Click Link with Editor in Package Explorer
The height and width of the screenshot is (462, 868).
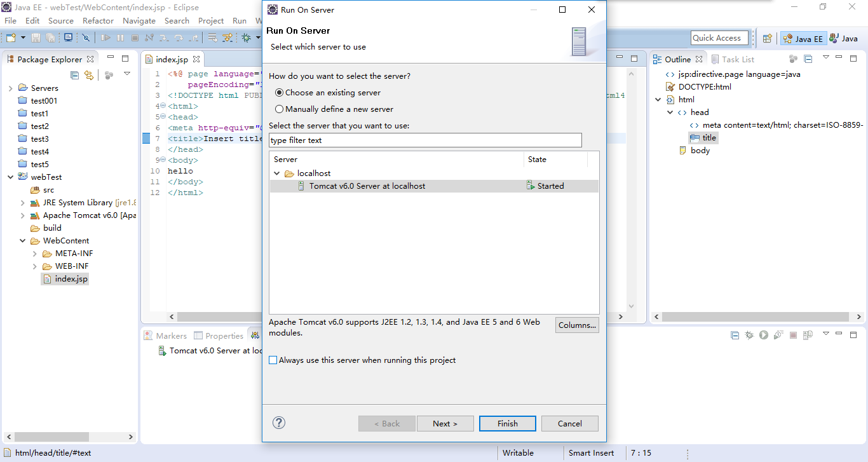pos(89,75)
